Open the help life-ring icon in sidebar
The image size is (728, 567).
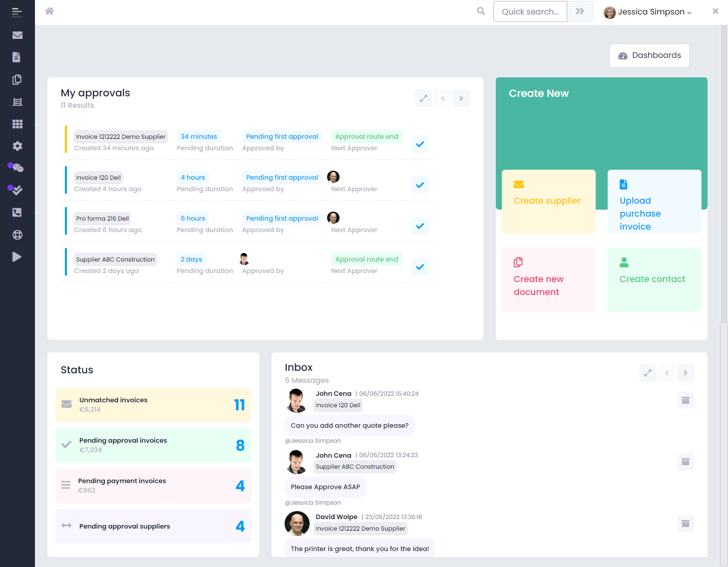coord(17,235)
